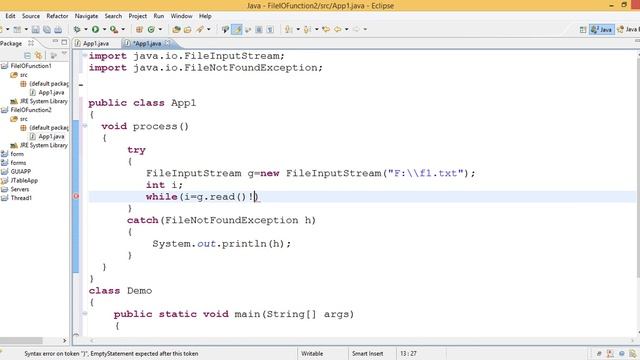The height and width of the screenshot is (360, 640).
Task: Open the Search dropdown arrow
Action: (x=209, y=29)
